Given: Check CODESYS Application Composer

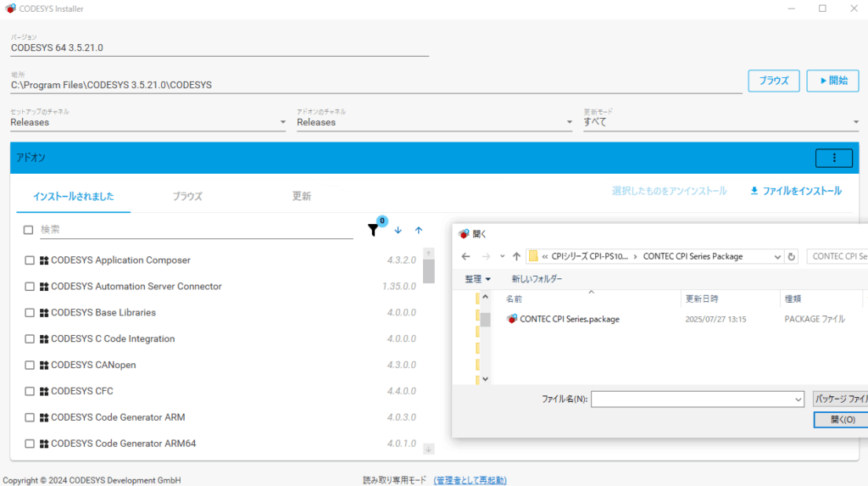Looking at the screenshot, I should (30, 260).
